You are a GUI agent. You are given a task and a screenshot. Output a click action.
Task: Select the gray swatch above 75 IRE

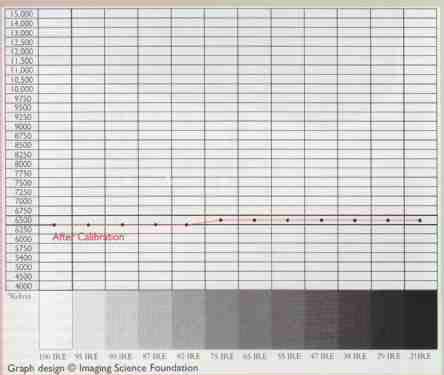click(222, 319)
